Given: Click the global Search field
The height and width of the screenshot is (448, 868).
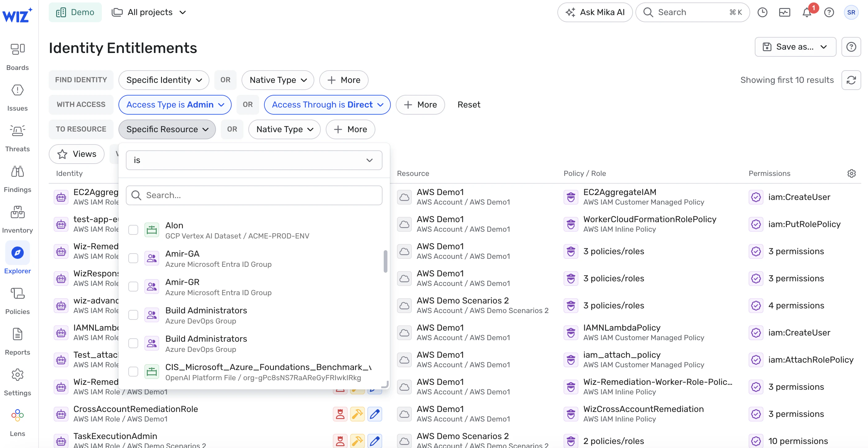Looking at the screenshot, I should 692,12.
